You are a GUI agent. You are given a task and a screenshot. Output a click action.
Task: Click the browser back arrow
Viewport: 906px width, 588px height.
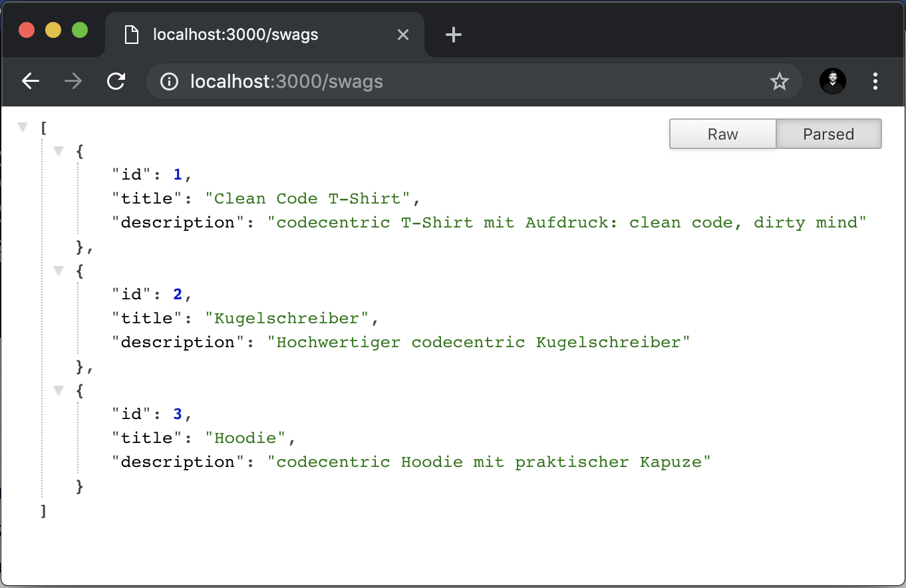pyautogui.click(x=31, y=81)
